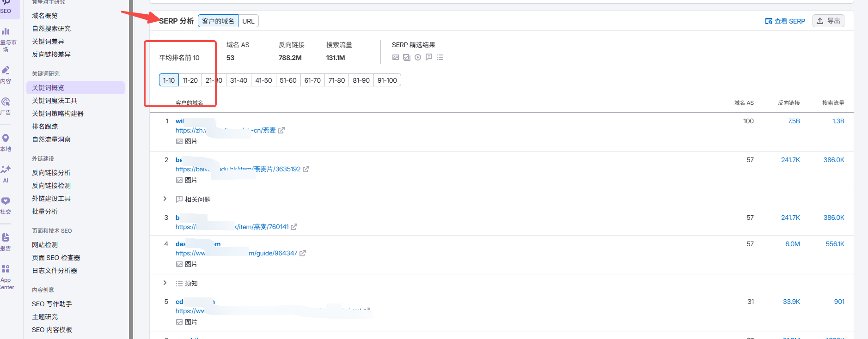Click 查看 SERP link
868x339 pixels.
tap(785, 21)
